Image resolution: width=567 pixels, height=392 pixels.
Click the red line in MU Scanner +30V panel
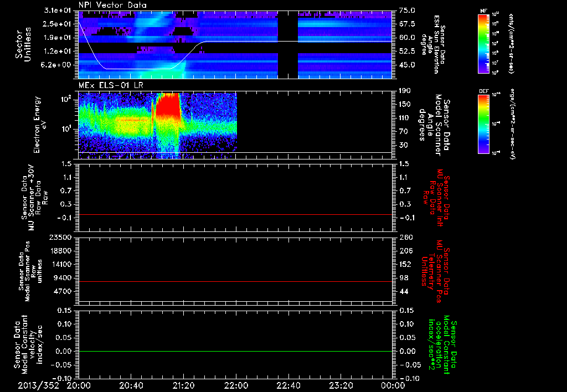pos(235,214)
